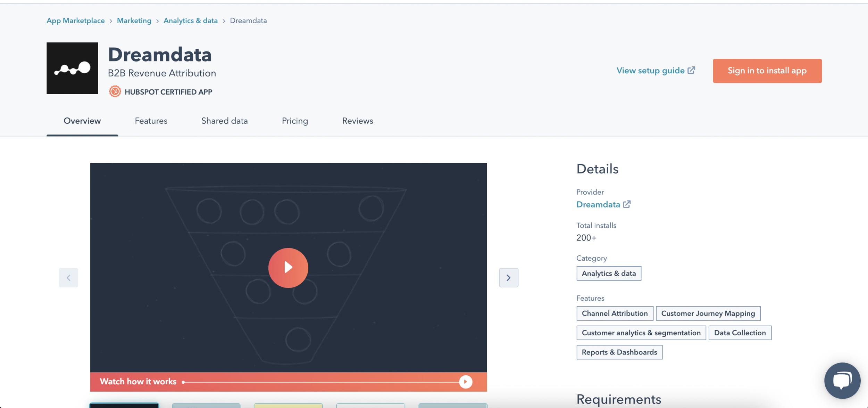This screenshot has width=868, height=408.
Task: Select the Pricing tab
Action: pos(295,121)
